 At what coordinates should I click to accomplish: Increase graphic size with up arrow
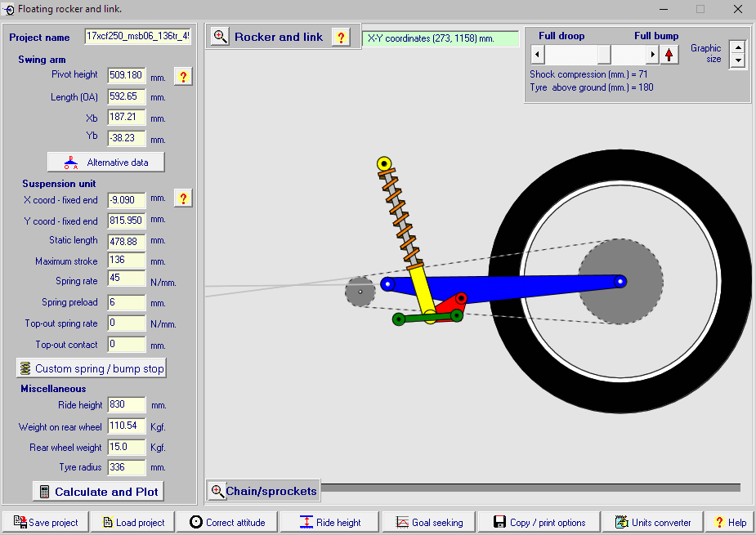738,48
